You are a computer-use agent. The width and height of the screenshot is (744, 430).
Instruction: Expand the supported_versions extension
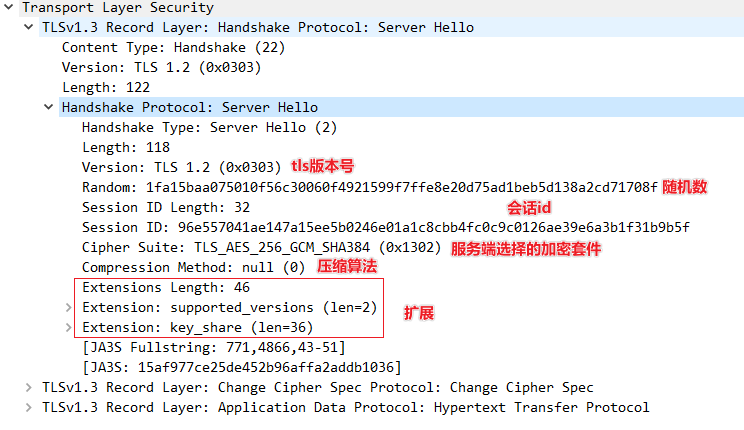68,308
